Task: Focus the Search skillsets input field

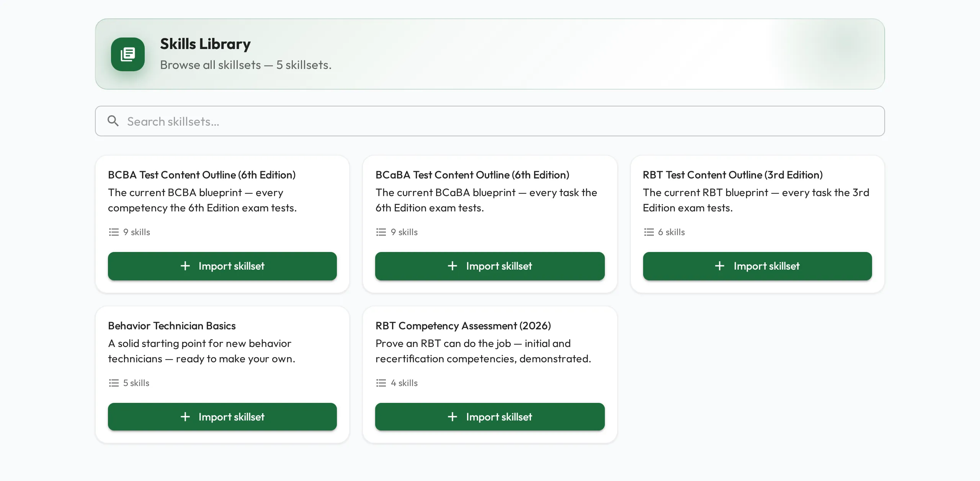Action: (490, 121)
